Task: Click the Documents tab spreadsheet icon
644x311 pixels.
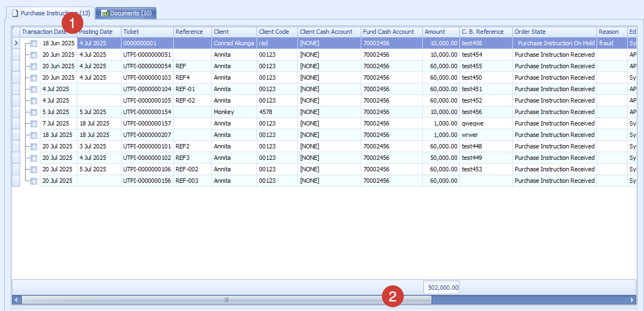Action: point(105,13)
